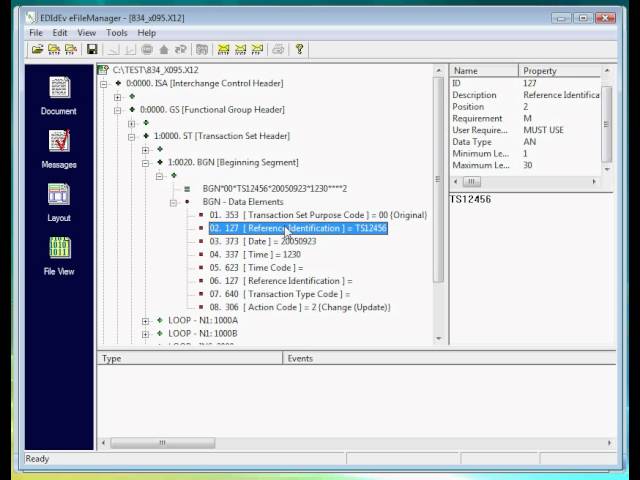Expand the LOOP - N1: 1000A node

pos(146,321)
